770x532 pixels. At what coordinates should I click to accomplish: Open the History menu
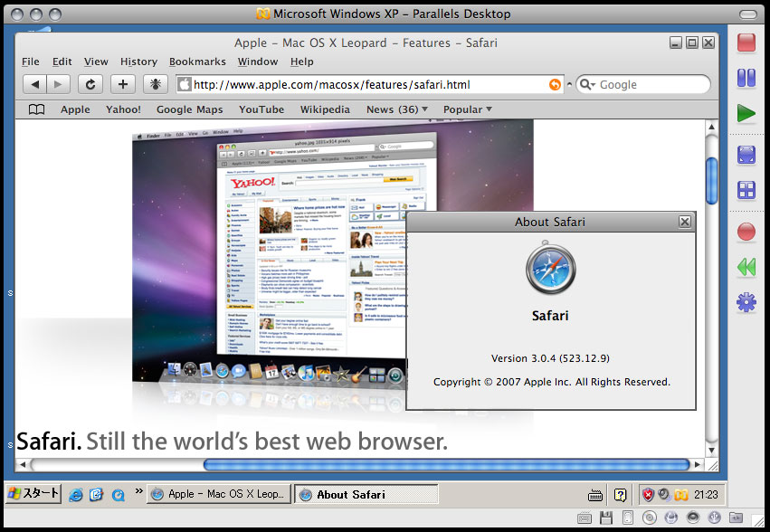click(x=138, y=62)
